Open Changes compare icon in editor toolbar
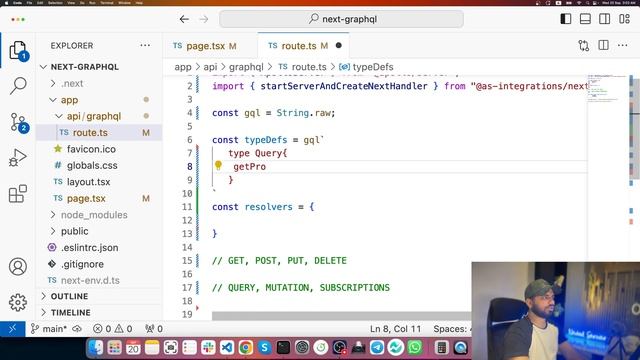This screenshot has width=640, height=360. click(x=584, y=46)
